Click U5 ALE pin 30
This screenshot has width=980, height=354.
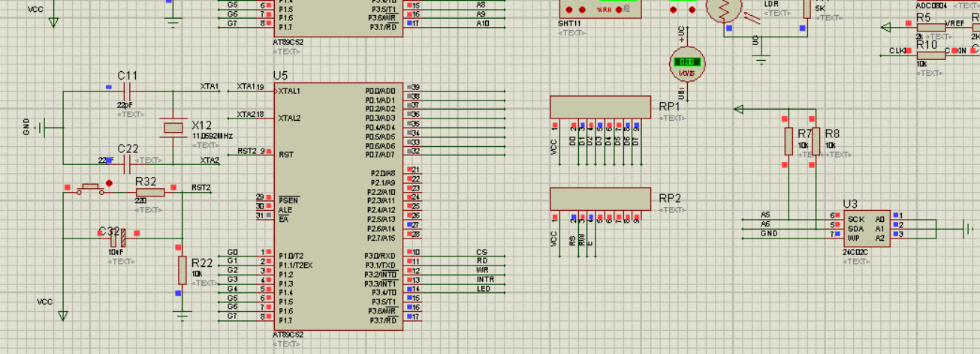[265, 206]
